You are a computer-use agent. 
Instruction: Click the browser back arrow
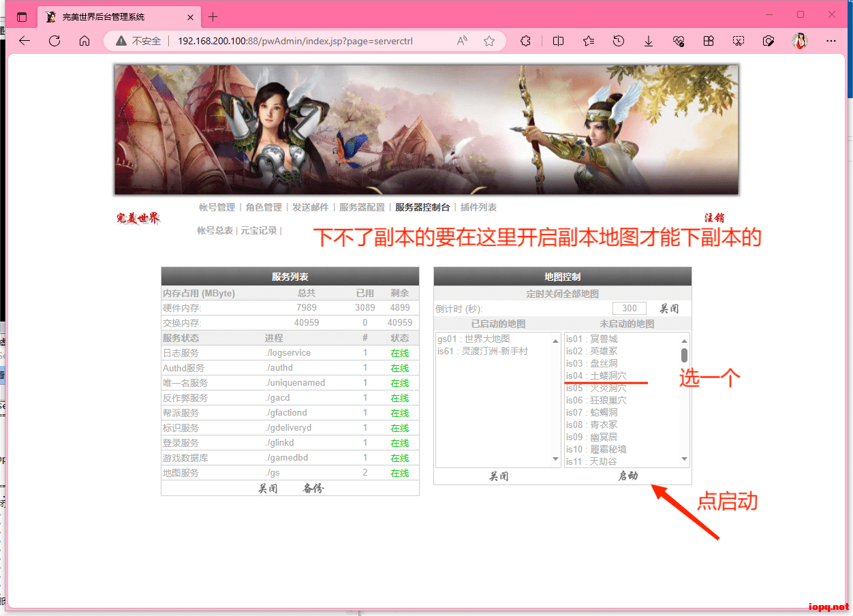(x=25, y=41)
